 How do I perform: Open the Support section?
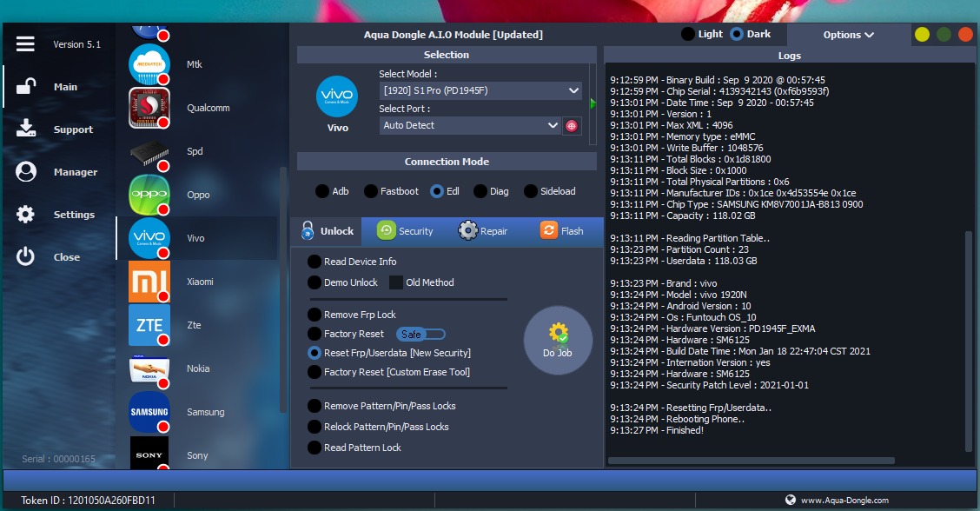[x=73, y=129]
